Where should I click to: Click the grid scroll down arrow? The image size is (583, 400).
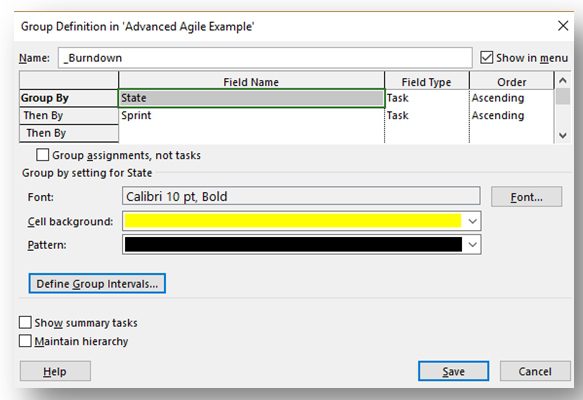click(x=563, y=135)
